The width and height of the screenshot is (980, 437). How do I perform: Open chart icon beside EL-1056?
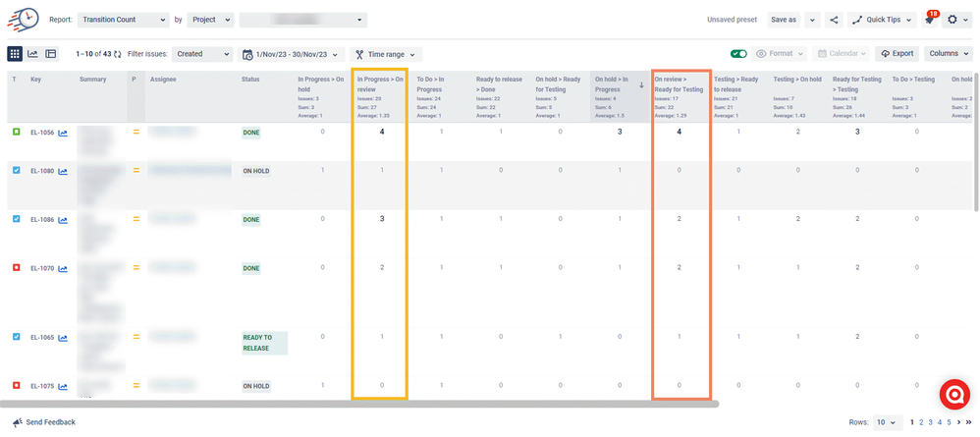(63, 133)
